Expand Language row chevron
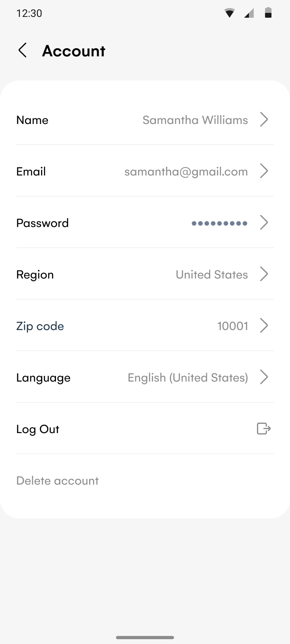Image resolution: width=290 pixels, height=644 pixels. coord(264,377)
